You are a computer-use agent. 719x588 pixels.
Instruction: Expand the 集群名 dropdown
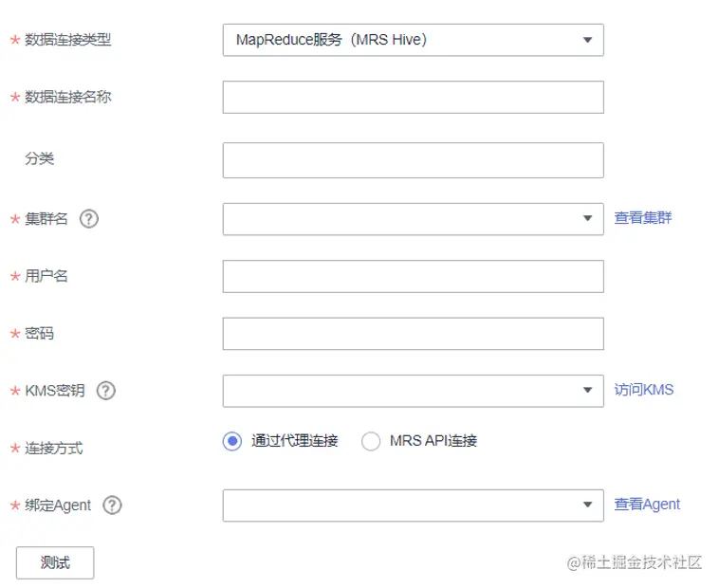click(414, 219)
